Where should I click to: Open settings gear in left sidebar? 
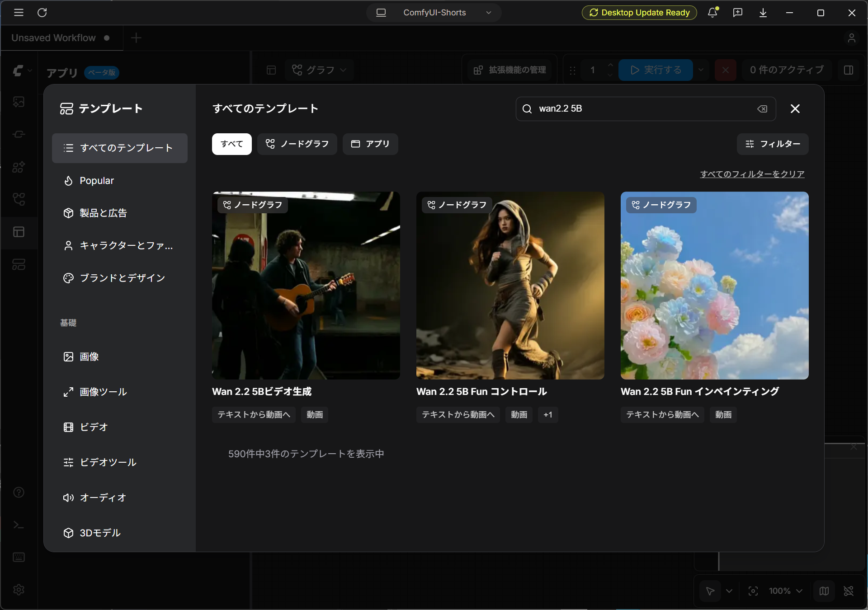point(19,590)
